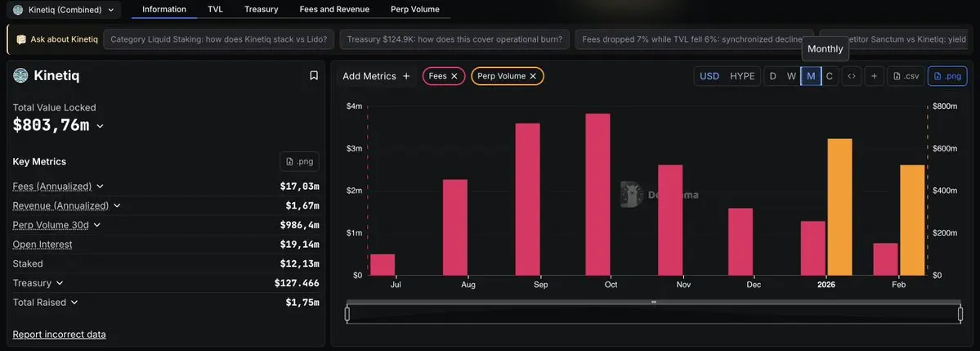Click the October fees bar
Image resolution: width=980 pixels, height=351 pixels.
coord(598,195)
